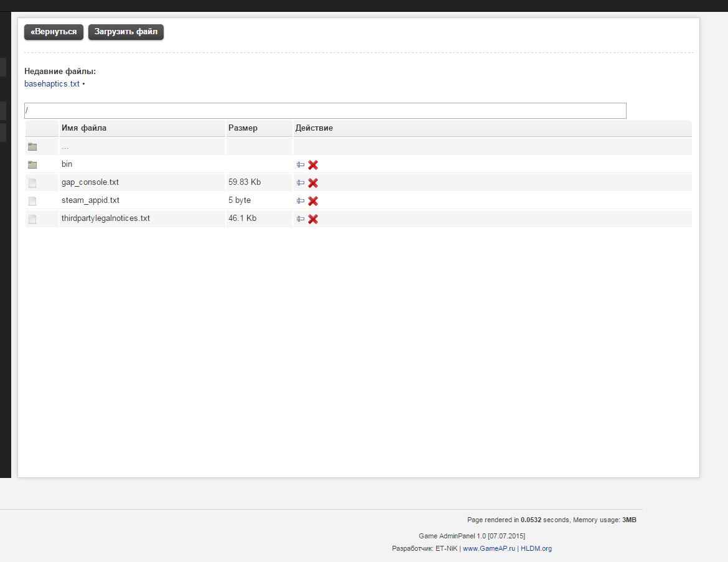This screenshot has height=562, width=728.
Task: Click rename icon for gap_console.txt
Action: [x=301, y=183]
